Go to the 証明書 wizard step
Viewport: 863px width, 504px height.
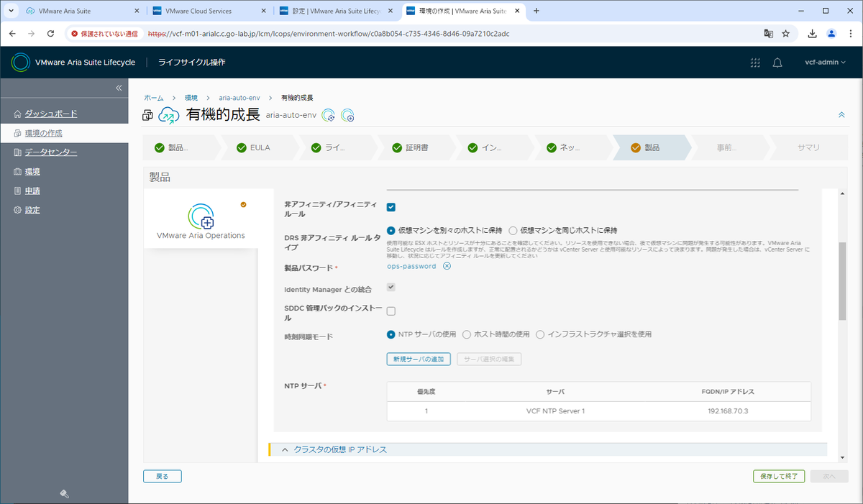tap(416, 147)
